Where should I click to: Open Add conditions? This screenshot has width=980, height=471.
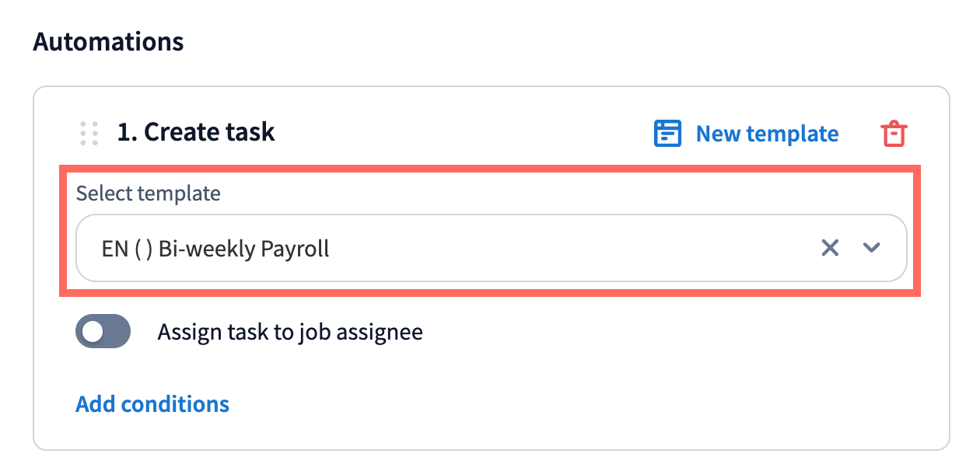coord(152,404)
